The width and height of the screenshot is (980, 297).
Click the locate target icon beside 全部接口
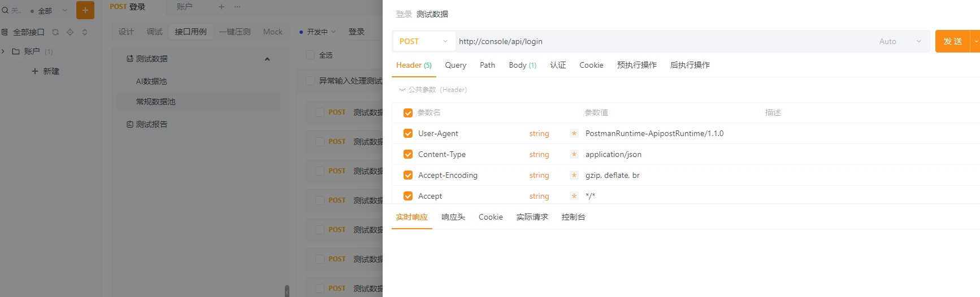pos(70,32)
